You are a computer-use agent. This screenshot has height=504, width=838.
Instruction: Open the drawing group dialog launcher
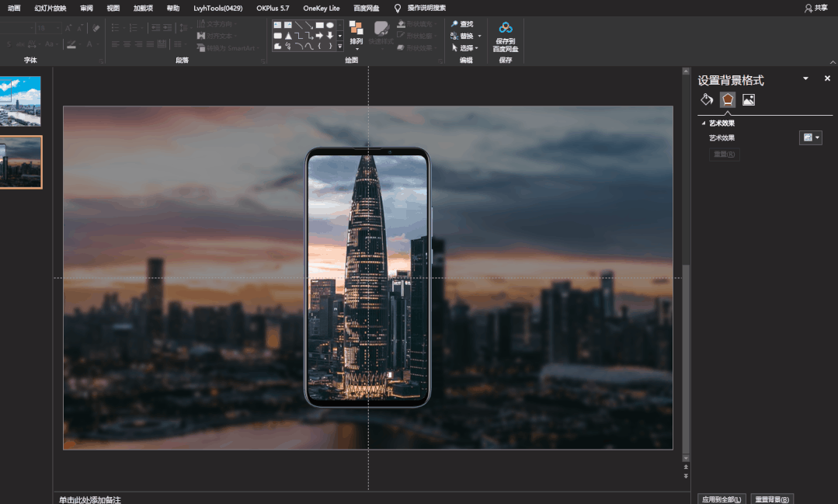point(440,61)
